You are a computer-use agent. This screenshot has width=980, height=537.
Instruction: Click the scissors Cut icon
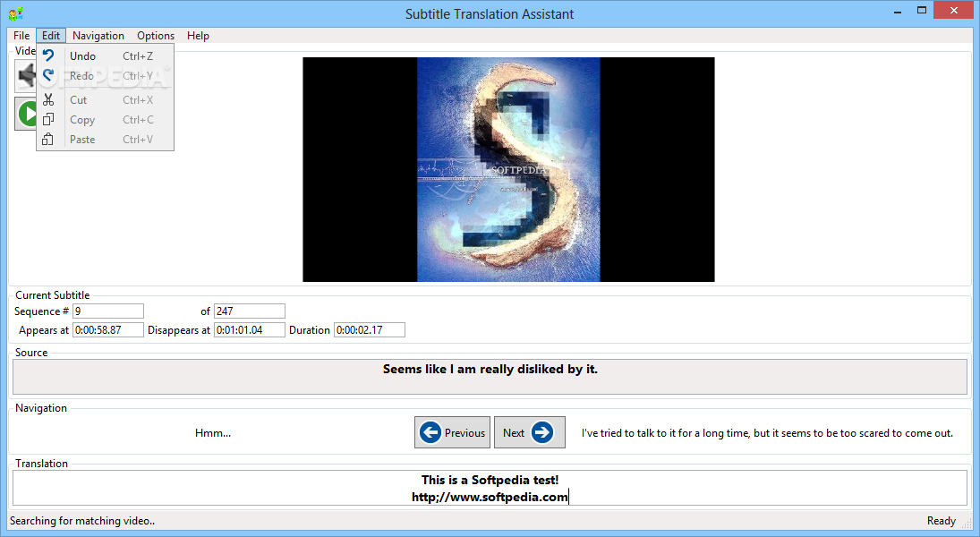(x=48, y=99)
